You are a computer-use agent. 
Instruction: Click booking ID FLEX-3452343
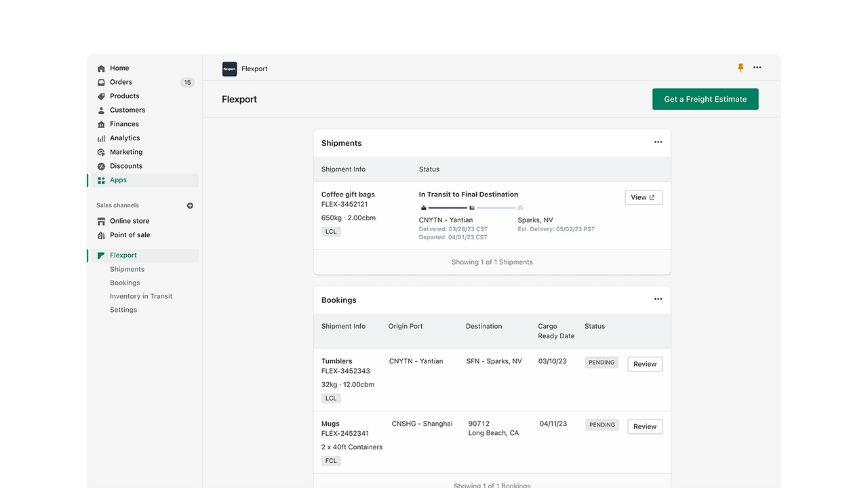tap(346, 371)
